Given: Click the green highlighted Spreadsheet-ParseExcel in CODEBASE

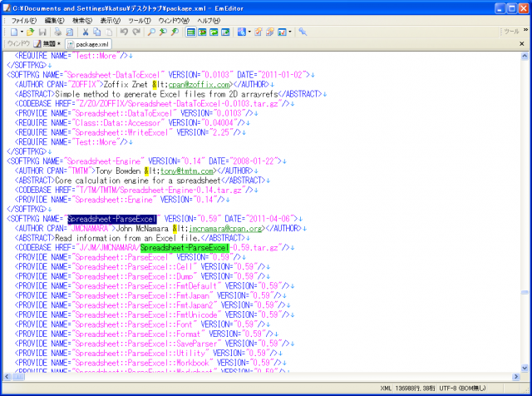Looking at the screenshot, I should click(x=185, y=248).
